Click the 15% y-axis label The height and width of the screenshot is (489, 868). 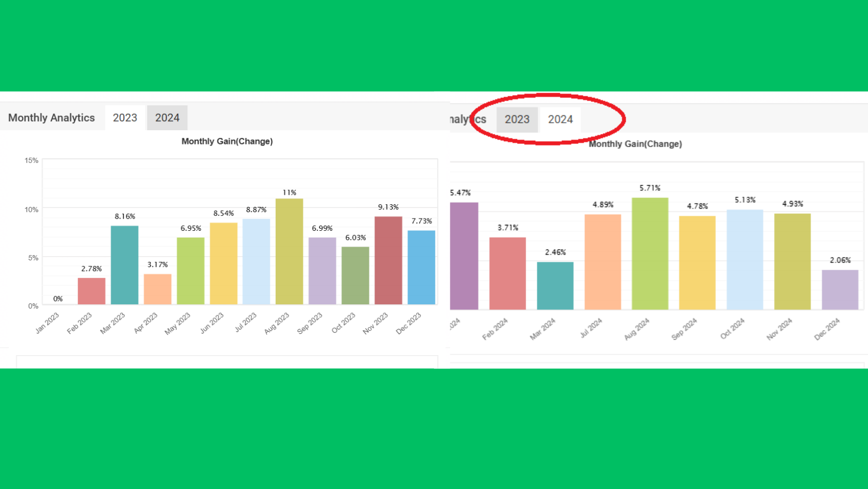[31, 160]
